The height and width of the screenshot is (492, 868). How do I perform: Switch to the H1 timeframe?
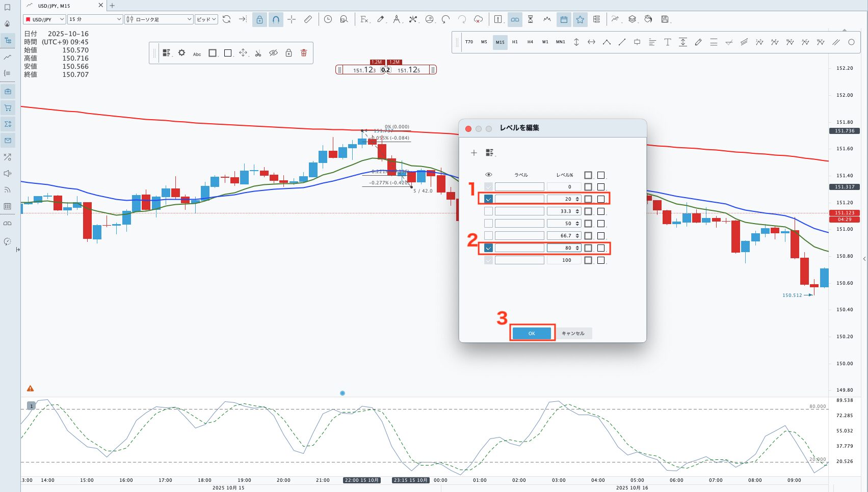[515, 42]
